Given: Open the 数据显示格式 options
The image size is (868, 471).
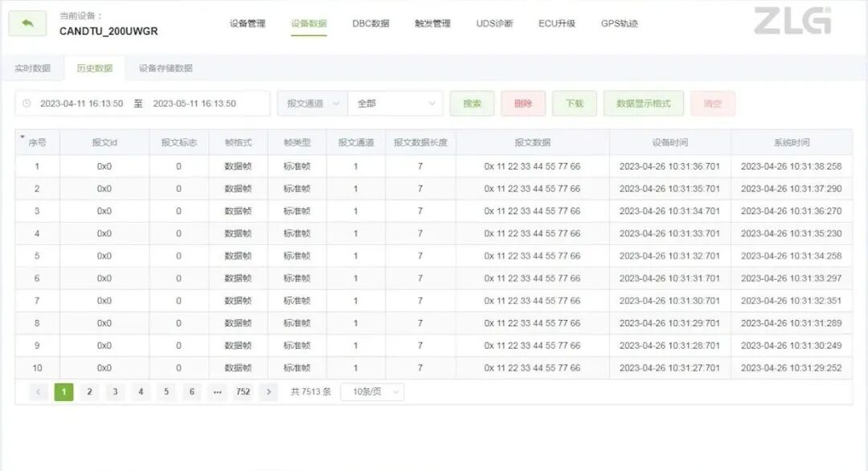Looking at the screenshot, I should (643, 104).
